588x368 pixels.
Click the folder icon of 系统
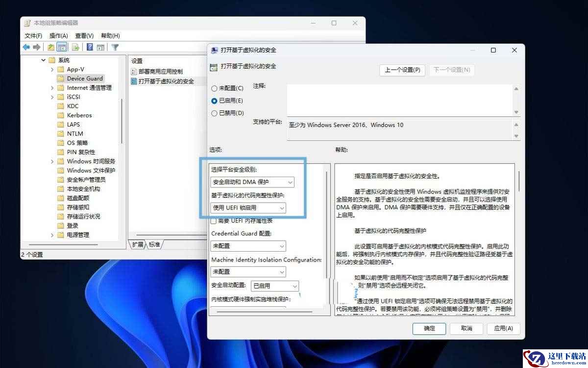tap(52, 60)
